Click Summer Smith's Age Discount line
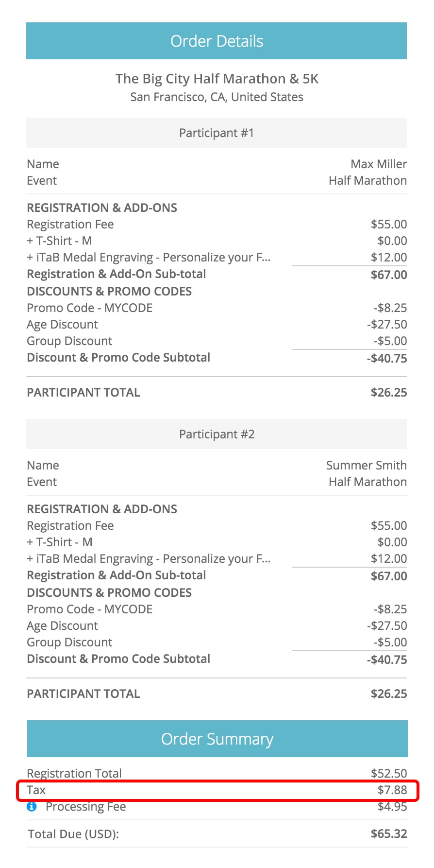Image resolution: width=434 pixels, height=868 pixels. pos(63,626)
